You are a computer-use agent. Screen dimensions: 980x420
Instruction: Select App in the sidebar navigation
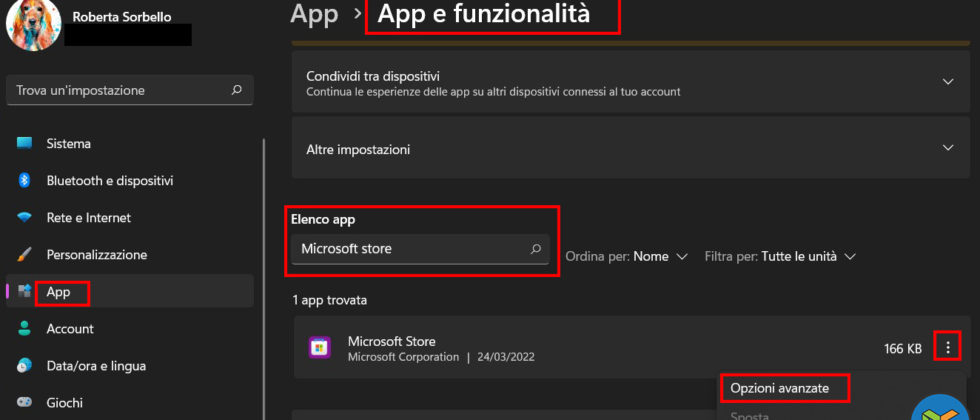tap(60, 292)
